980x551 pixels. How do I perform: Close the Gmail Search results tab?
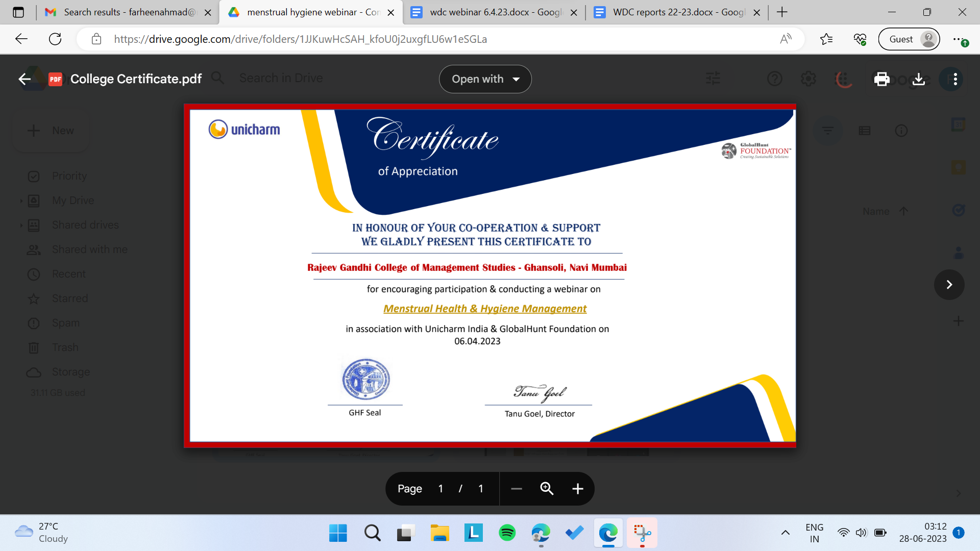(x=208, y=12)
